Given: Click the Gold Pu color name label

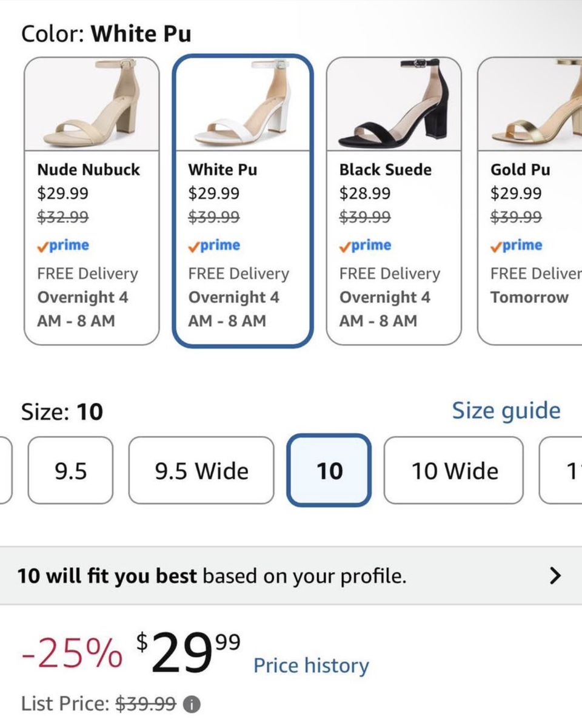Looking at the screenshot, I should point(520,170).
